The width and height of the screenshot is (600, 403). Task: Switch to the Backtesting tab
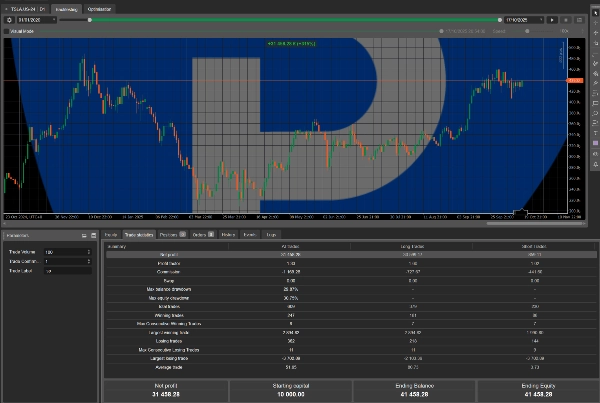pos(65,7)
